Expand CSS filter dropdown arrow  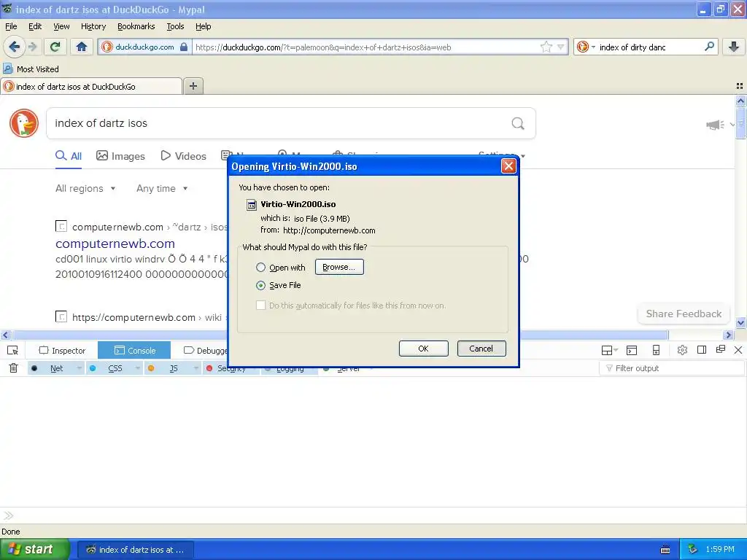tap(138, 368)
